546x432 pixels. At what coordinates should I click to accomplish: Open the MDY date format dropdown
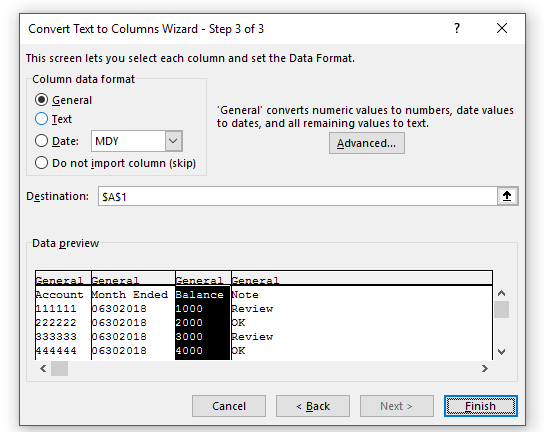click(173, 141)
